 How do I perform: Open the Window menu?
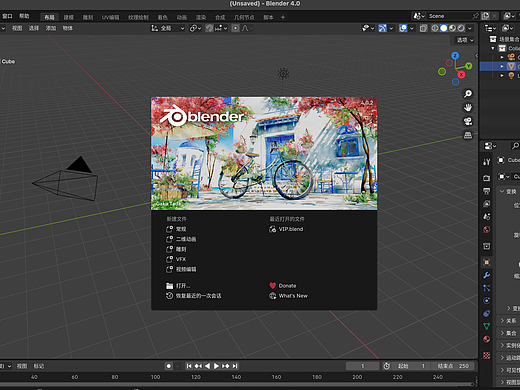7,16
